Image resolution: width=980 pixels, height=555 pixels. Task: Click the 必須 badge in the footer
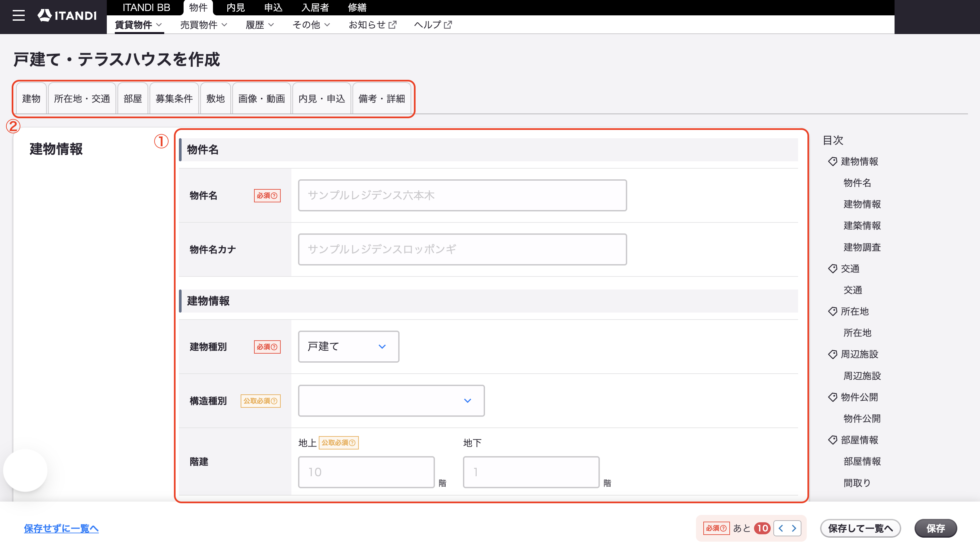pyautogui.click(x=716, y=528)
